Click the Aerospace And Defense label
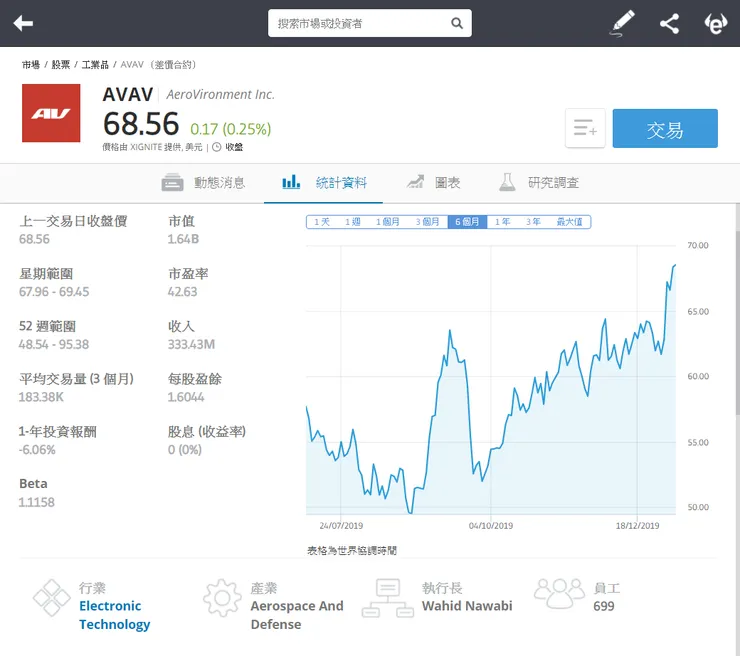The height and width of the screenshot is (656, 740). tap(297, 615)
